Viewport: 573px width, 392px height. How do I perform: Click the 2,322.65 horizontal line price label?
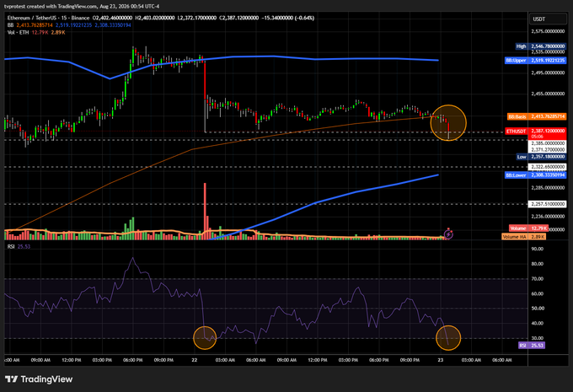coord(548,167)
